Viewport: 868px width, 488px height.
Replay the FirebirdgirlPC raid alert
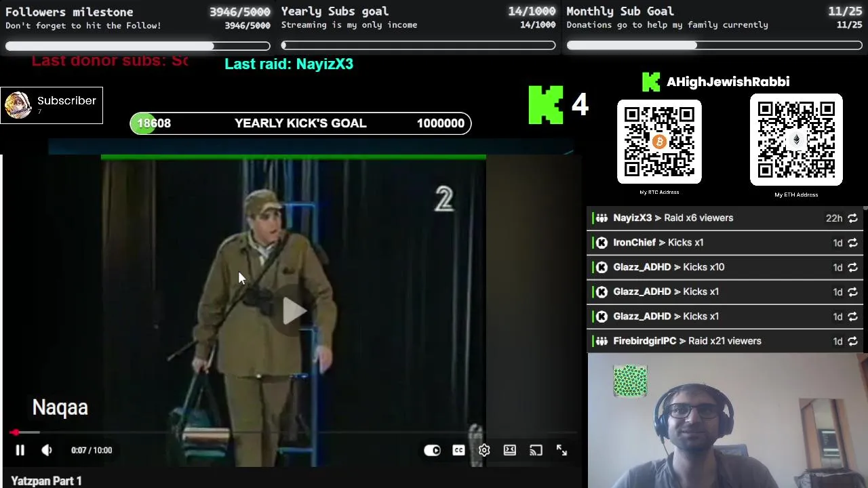point(852,341)
